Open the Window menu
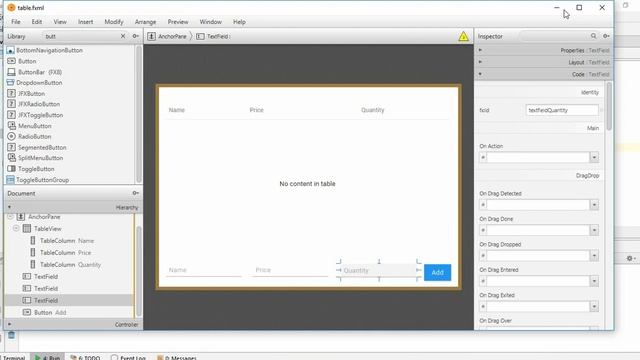 coord(210,22)
